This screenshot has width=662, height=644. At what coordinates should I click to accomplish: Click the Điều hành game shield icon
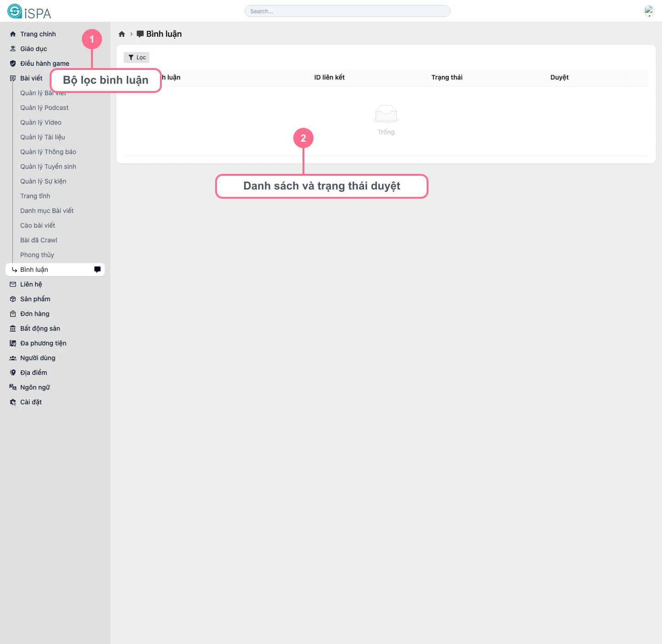click(13, 63)
